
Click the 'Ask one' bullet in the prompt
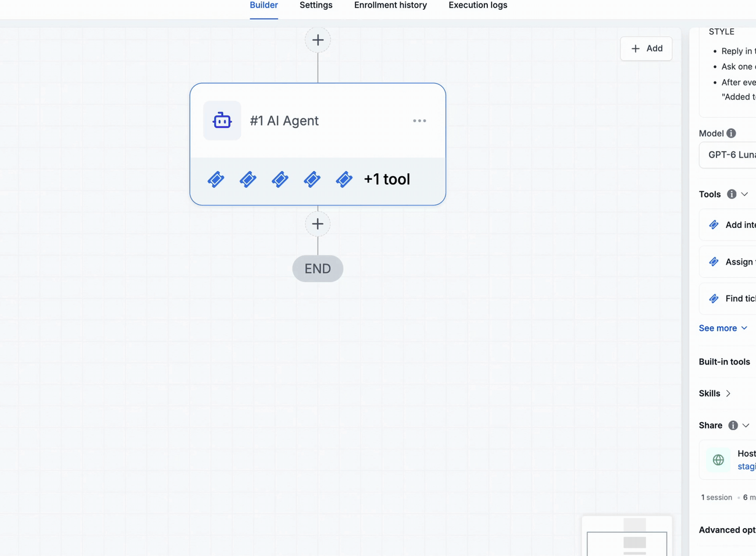pyautogui.click(x=739, y=67)
